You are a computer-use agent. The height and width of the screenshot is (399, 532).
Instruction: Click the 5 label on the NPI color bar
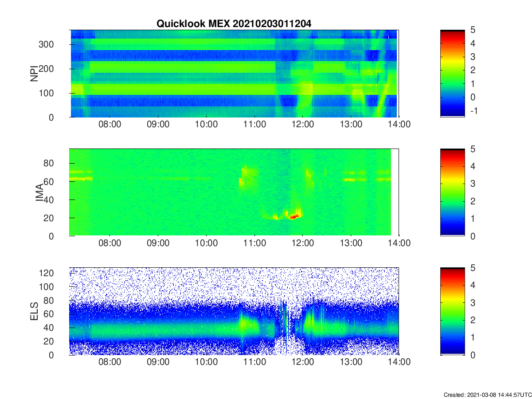pyautogui.click(x=473, y=30)
